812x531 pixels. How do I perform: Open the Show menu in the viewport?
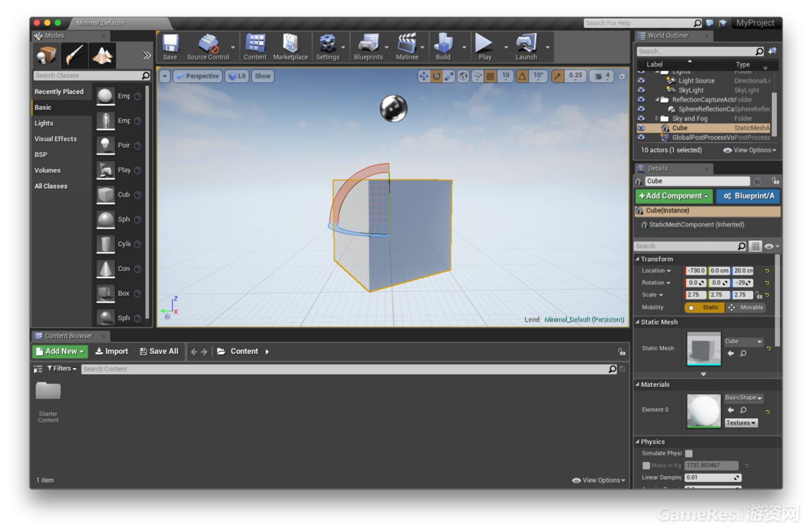pyautogui.click(x=263, y=76)
